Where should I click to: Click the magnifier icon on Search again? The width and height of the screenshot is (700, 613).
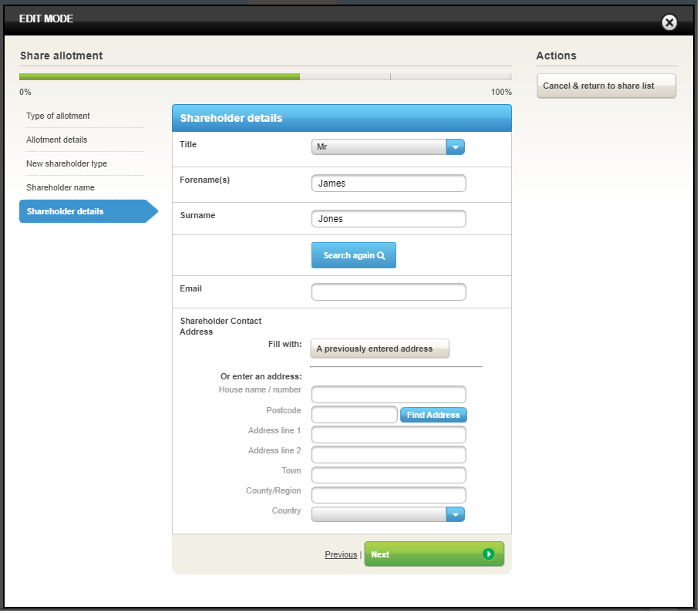[381, 255]
